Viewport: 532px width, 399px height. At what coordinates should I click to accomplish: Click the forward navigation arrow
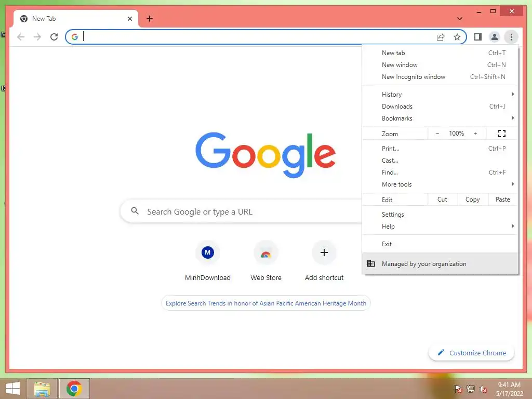click(x=37, y=37)
